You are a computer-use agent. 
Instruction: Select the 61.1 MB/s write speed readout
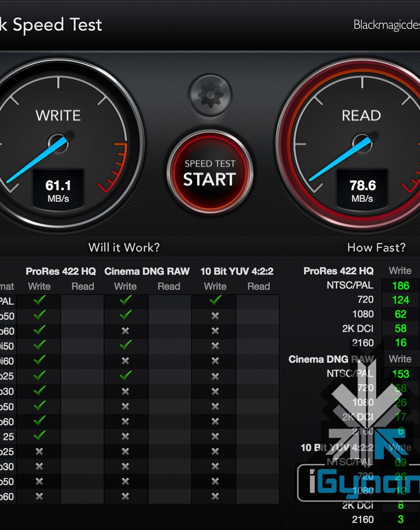[x=58, y=190]
